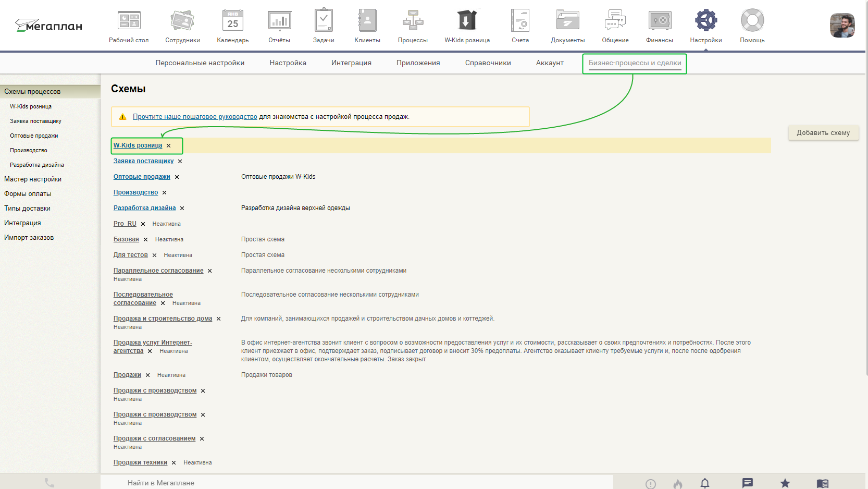
Task: Open the Отчёты chart icon
Action: [279, 21]
